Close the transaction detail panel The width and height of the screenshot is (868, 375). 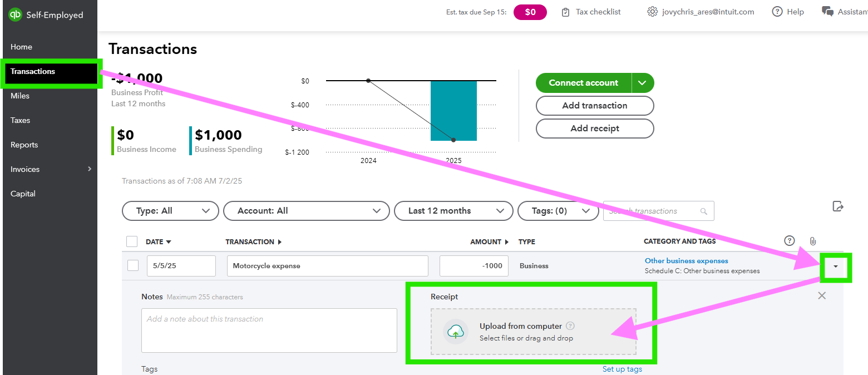(x=822, y=295)
